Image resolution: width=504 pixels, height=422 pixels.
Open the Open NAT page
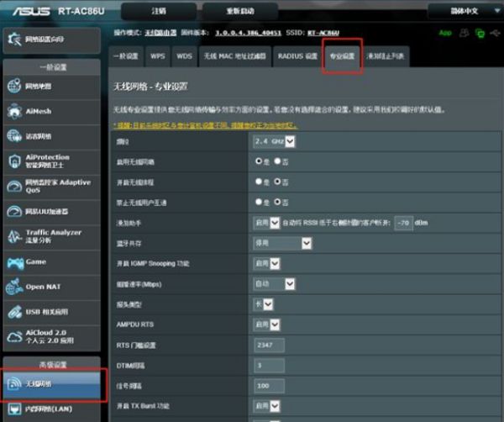click(50, 287)
